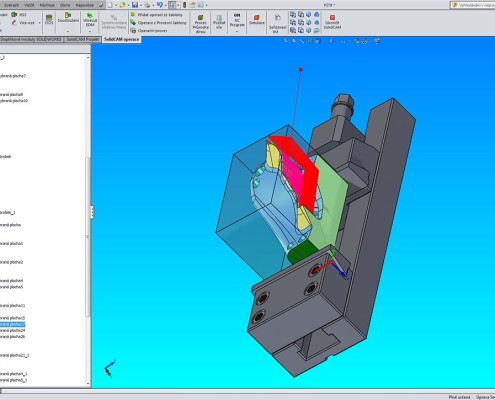Switch to Doplňkové moduly SOLIDWORKS tab
Screen dimensions: 495x400
pyautogui.click(x=31, y=39)
